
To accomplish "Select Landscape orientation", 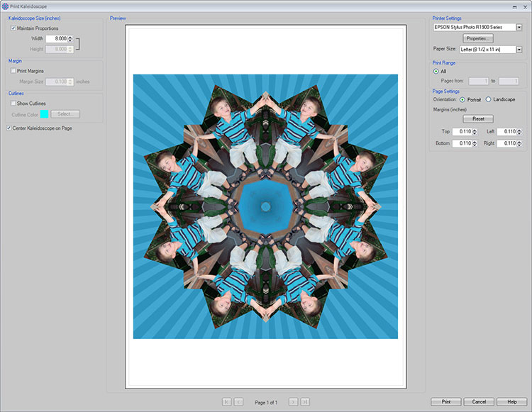I will click(x=488, y=99).
